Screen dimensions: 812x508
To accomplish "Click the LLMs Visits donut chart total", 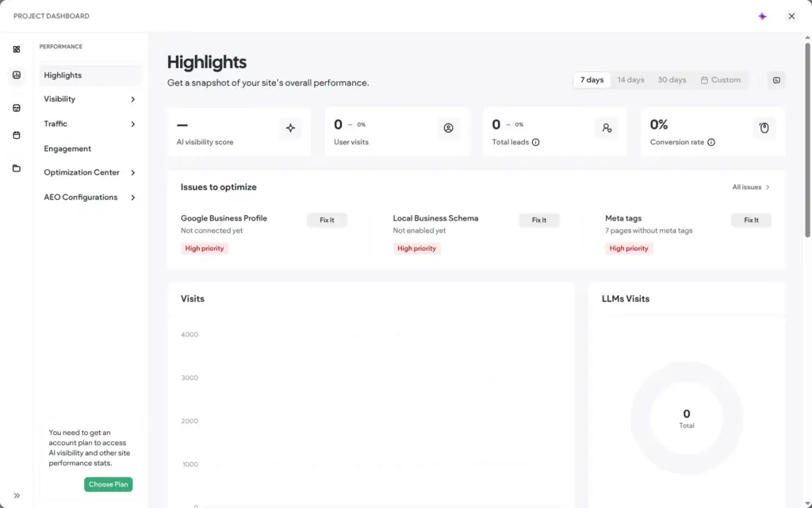I will pos(687,418).
